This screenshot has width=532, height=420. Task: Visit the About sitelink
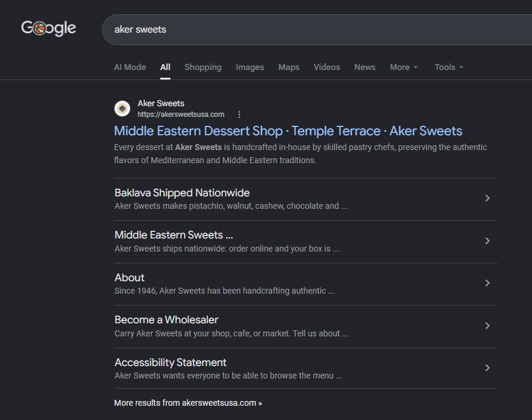click(x=129, y=277)
